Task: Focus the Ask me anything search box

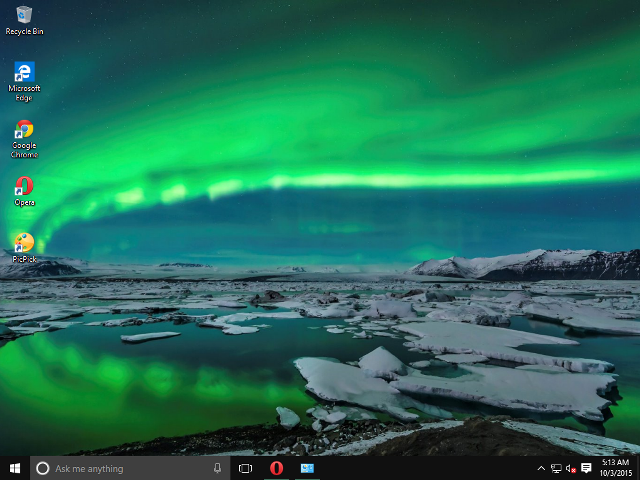Action: [130, 468]
